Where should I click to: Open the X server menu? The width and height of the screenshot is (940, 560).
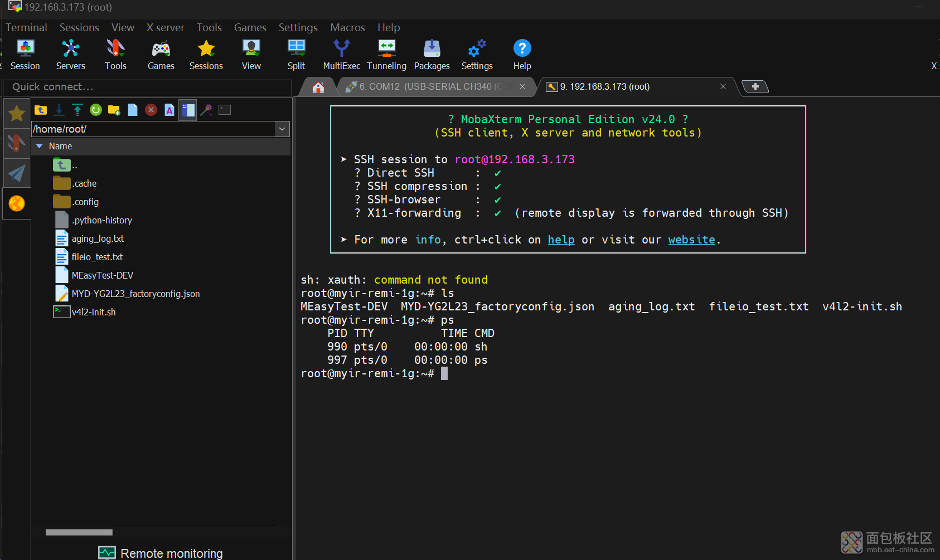click(165, 27)
